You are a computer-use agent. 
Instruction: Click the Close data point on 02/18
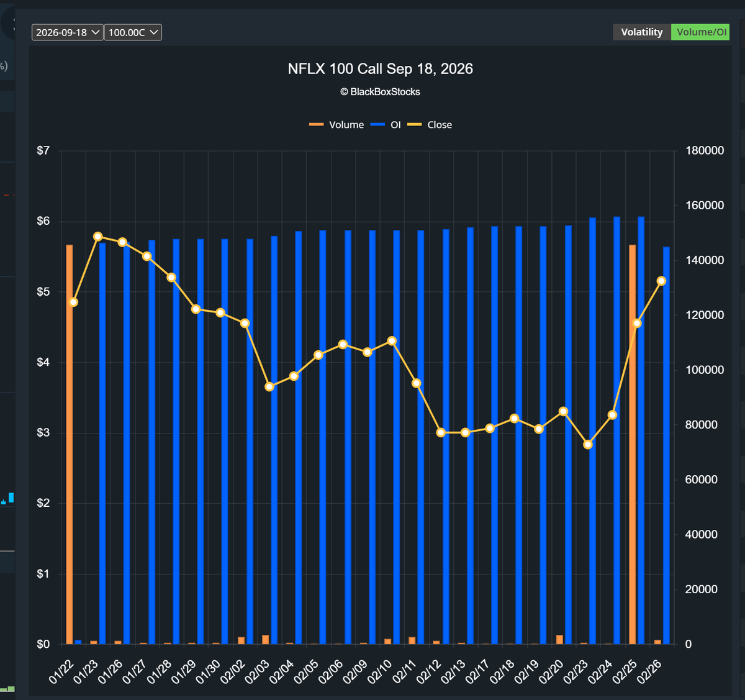pos(514,419)
